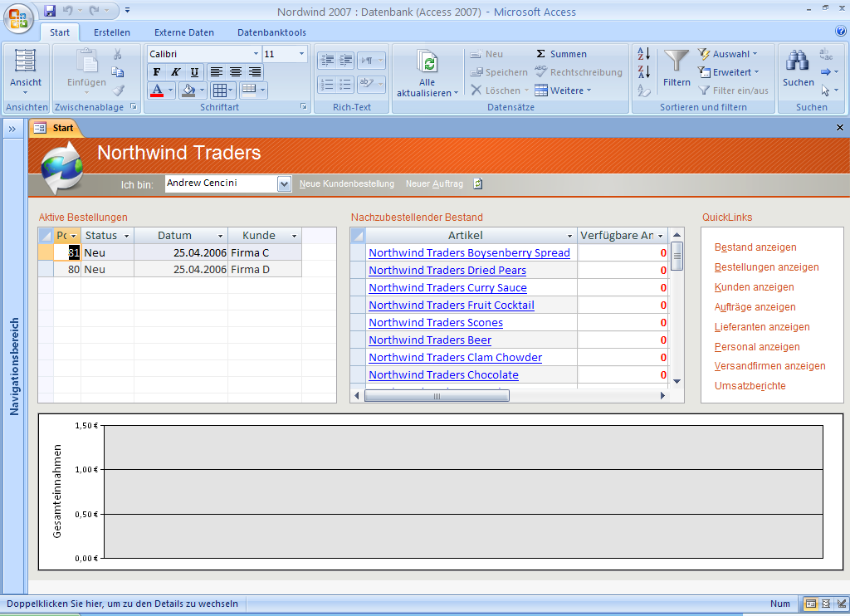850x616 pixels.
Task: Click the Save icon in quick access toolbar
Action: tap(50, 11)
